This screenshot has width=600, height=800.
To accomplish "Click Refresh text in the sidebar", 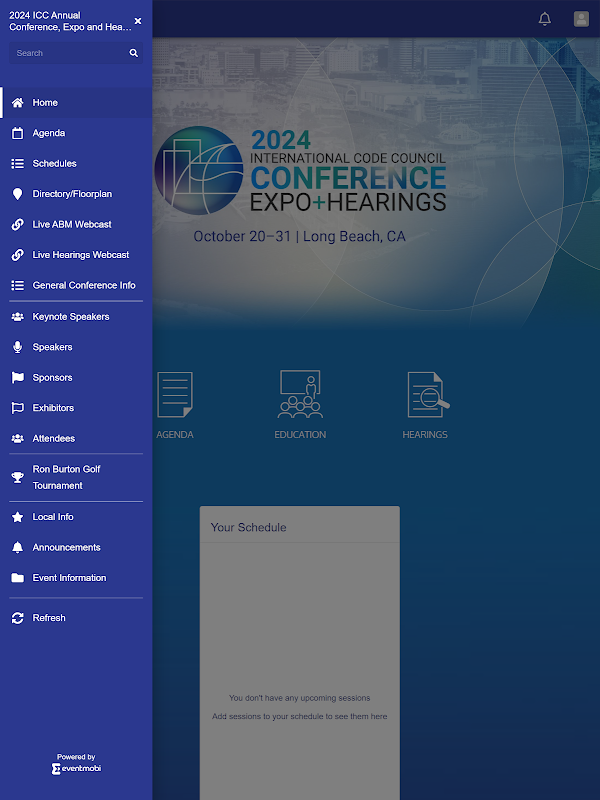I will (x=49, y=618).
